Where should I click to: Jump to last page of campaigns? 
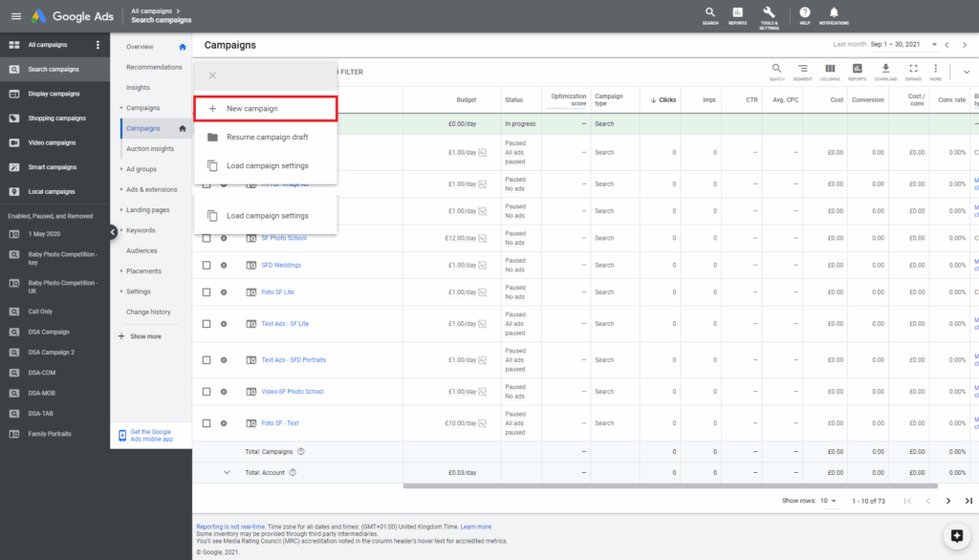[x=968, y=501]
